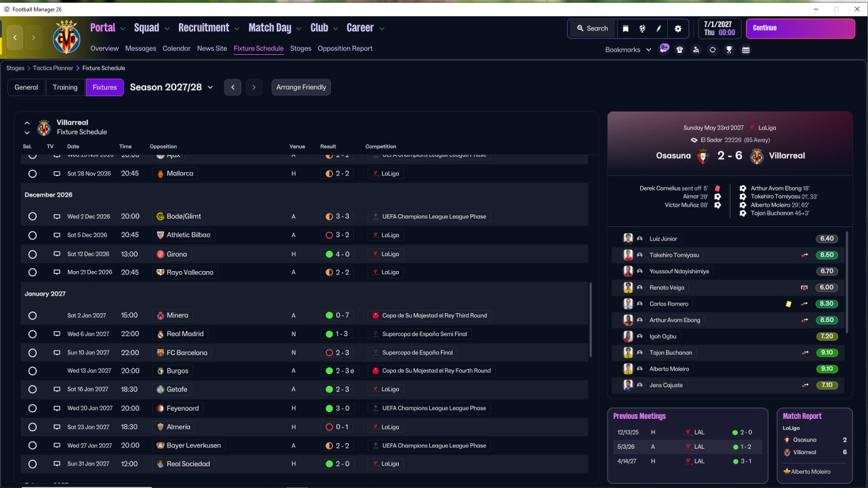The image size is (868, 488).
Task: Expand the Portal menu dropdown arrow
Action: (123, 28)
